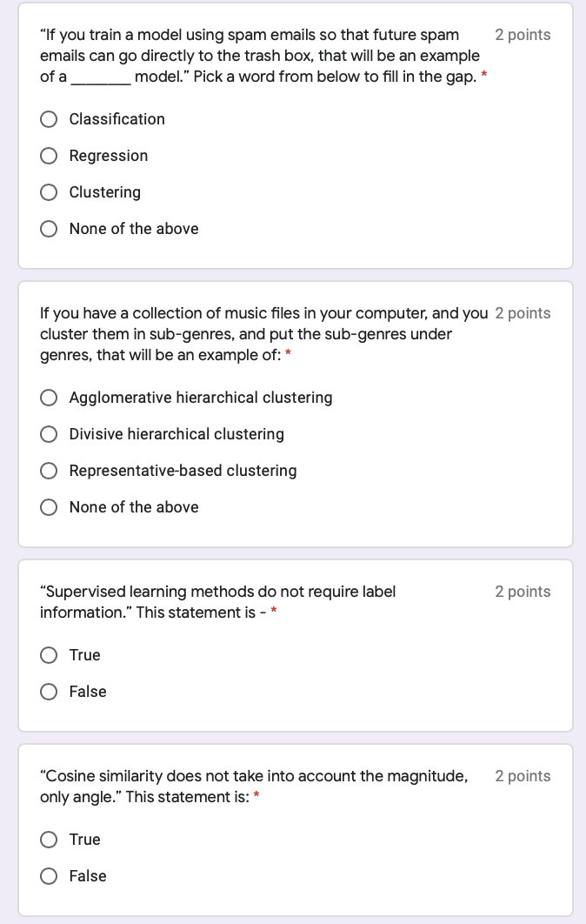The height and width of the screenshot is (924, 586).
Task: Mark True for supervised learning statement
Action: (50, 655)
